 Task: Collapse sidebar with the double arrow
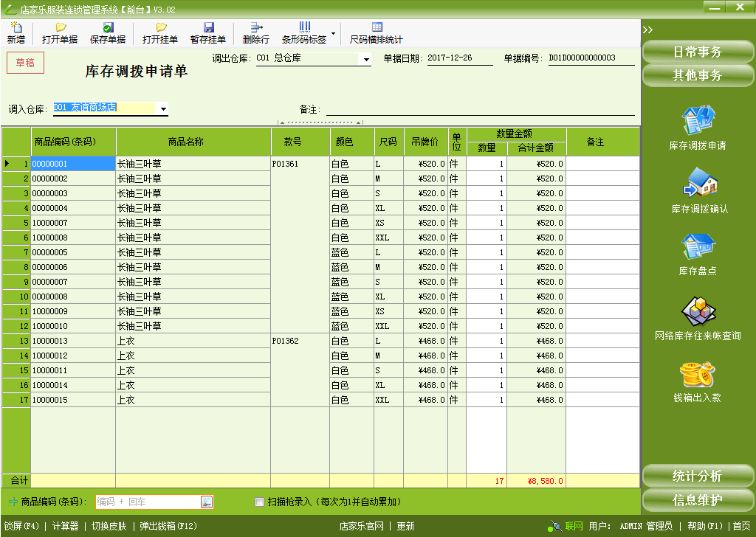[x=648, y=30]
